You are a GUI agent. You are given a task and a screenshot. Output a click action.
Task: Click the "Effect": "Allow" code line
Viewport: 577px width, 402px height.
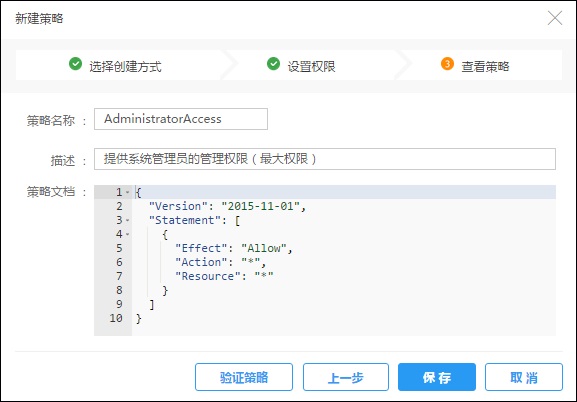pyautogui.click(x=234, y=248)
